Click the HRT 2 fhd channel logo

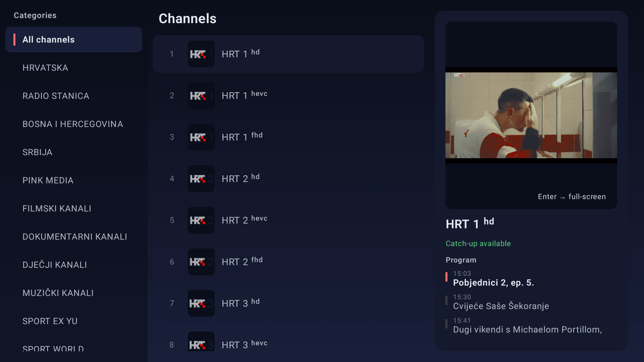(201, 262)
